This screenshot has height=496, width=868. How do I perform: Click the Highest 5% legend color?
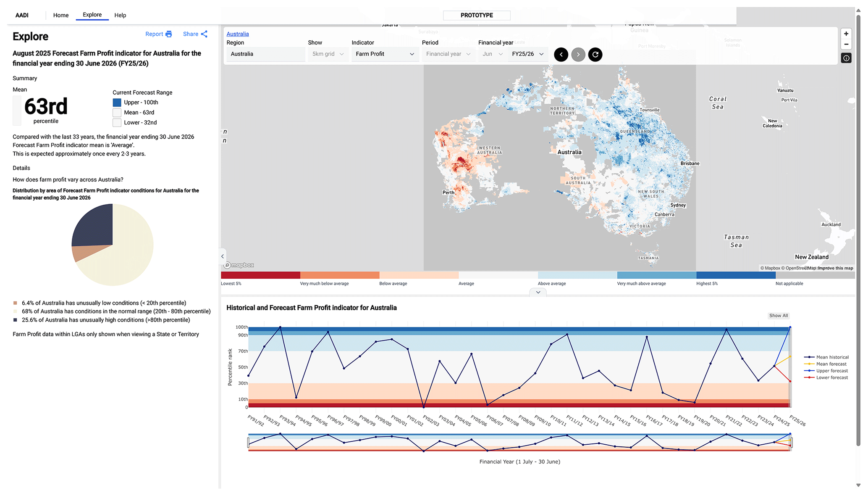tap(736, 275)
